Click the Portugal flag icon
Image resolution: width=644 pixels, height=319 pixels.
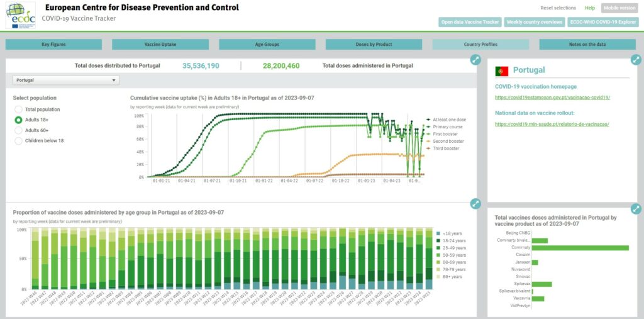[x=502, y=70]
